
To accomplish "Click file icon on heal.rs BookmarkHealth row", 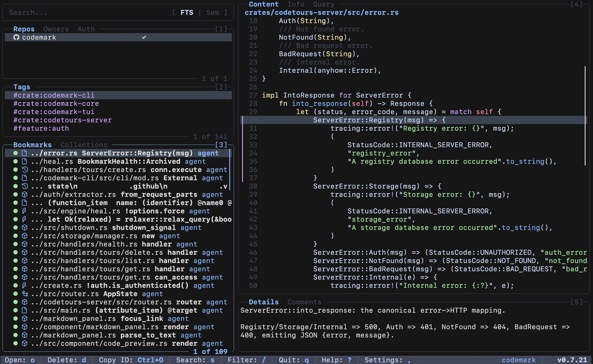I will click(x=25, y=161).
